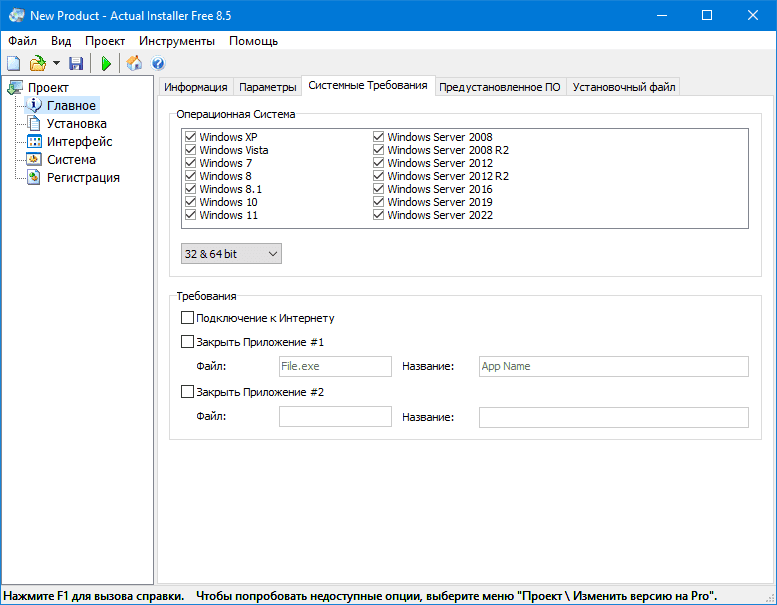Close the Actual Installer window
The height and width of the screenshot is (605, 777).
click(x=753, y=15)
